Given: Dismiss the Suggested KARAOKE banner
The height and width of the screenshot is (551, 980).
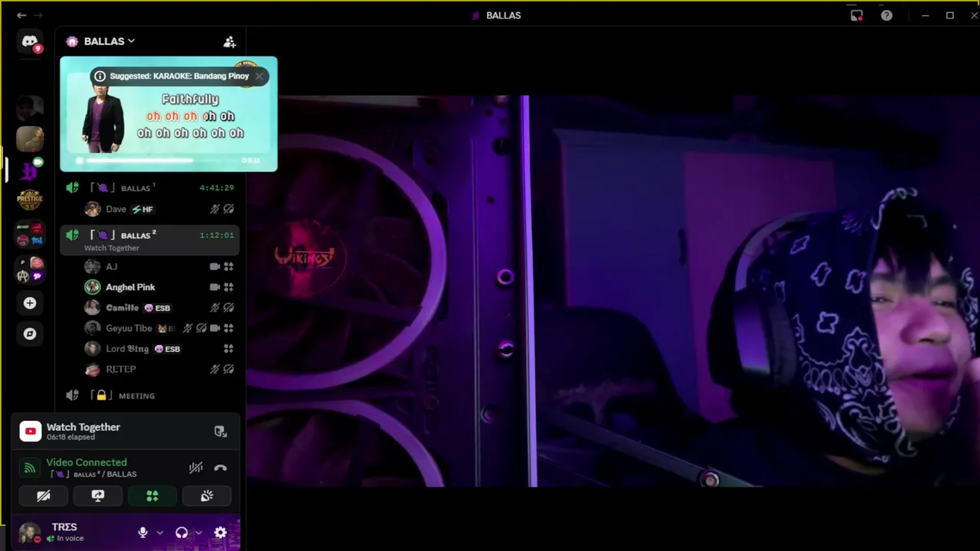Looking at the screenshot, I should 260,76.
